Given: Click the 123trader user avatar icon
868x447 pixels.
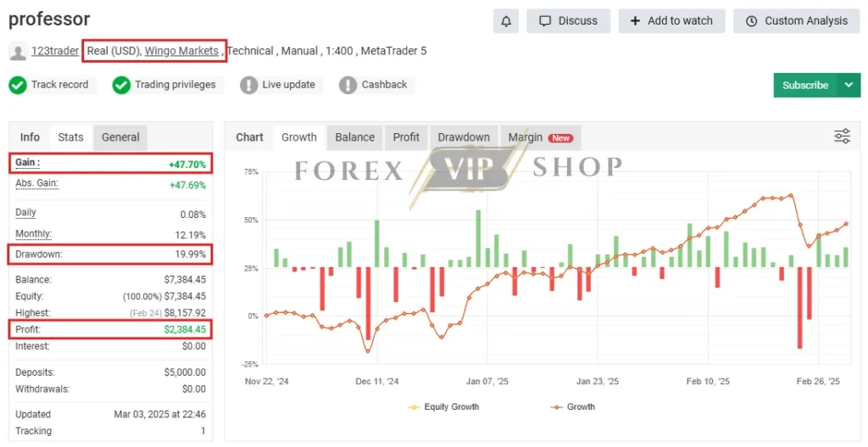Looking at the screenshot, I should coord(19,52).
